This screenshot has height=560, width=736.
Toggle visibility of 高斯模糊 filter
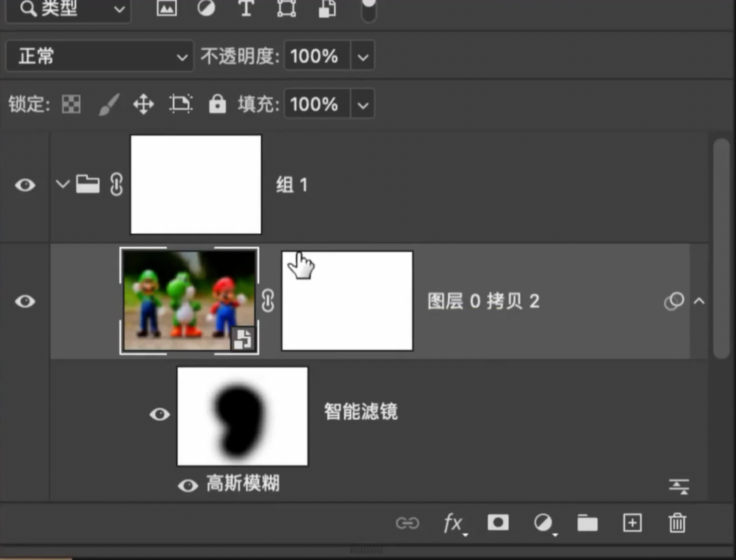(x=188, y=485)
